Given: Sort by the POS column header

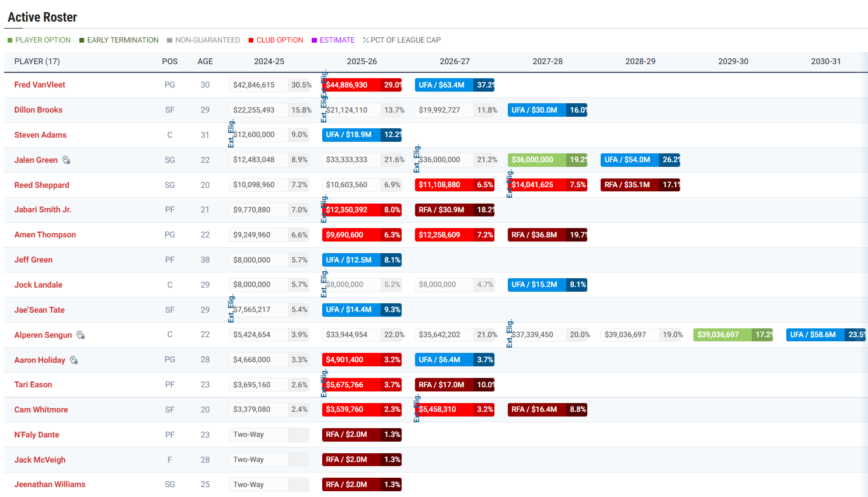Looking at the screenshot, I should [x=170, y=61].
